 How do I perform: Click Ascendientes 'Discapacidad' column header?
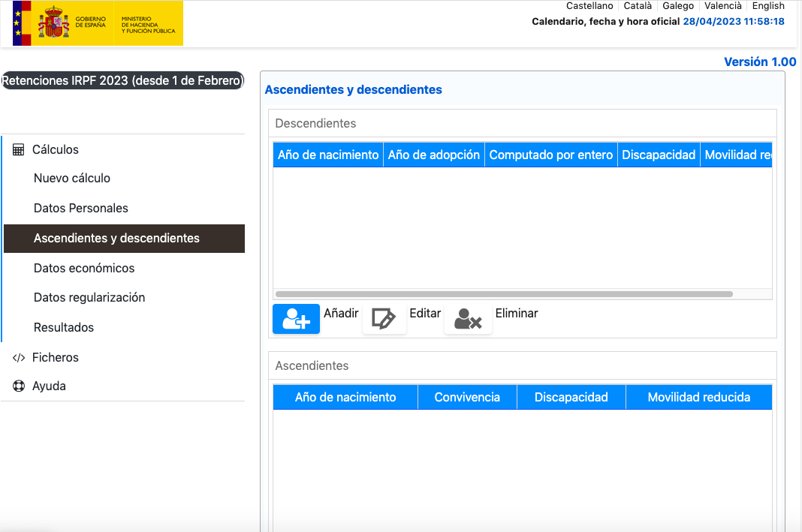click(571, 398)
